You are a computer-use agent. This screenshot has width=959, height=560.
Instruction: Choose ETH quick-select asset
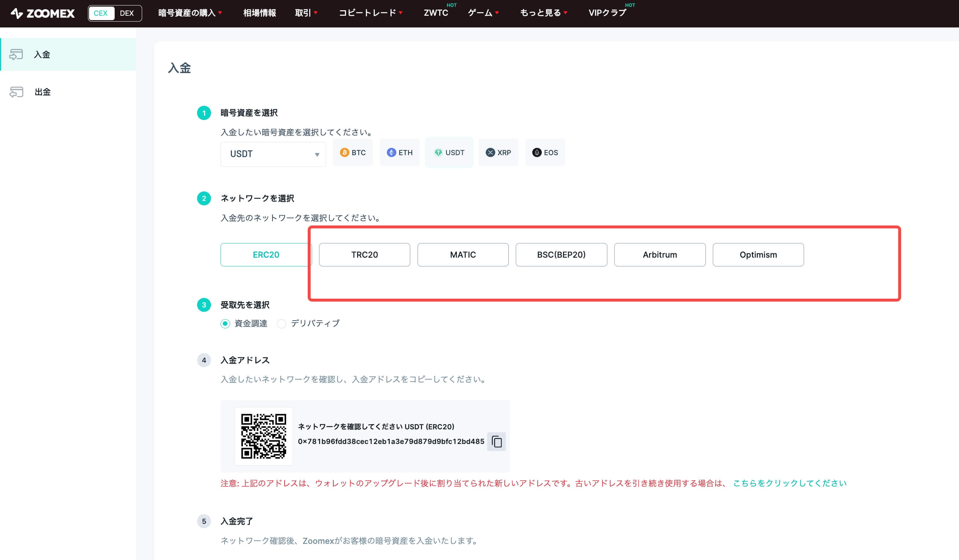400,153
